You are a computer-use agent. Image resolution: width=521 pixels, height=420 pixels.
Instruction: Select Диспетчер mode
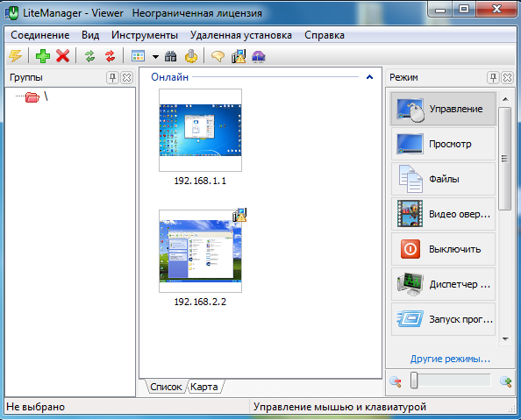point(443,284)
